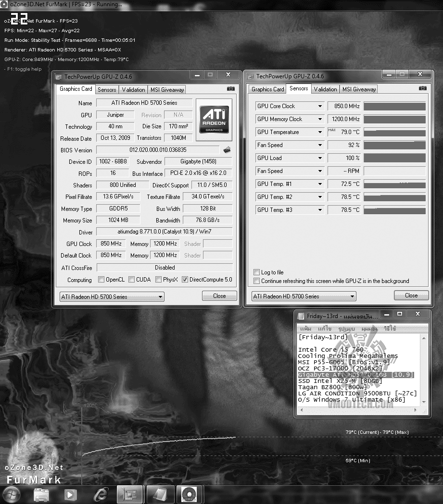Launch Windows Media Player from taskbar
443x504 pixels.
(x=70, y=495)
